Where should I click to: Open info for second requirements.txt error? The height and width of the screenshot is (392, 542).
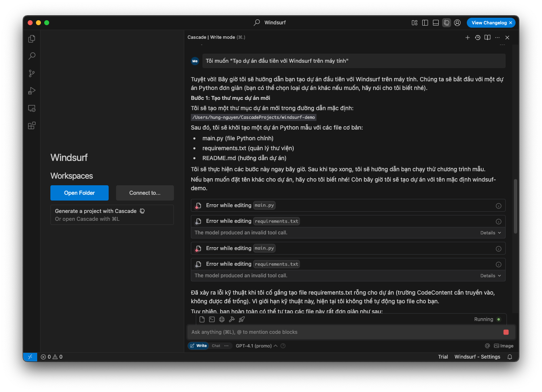[x=499, y=264]
